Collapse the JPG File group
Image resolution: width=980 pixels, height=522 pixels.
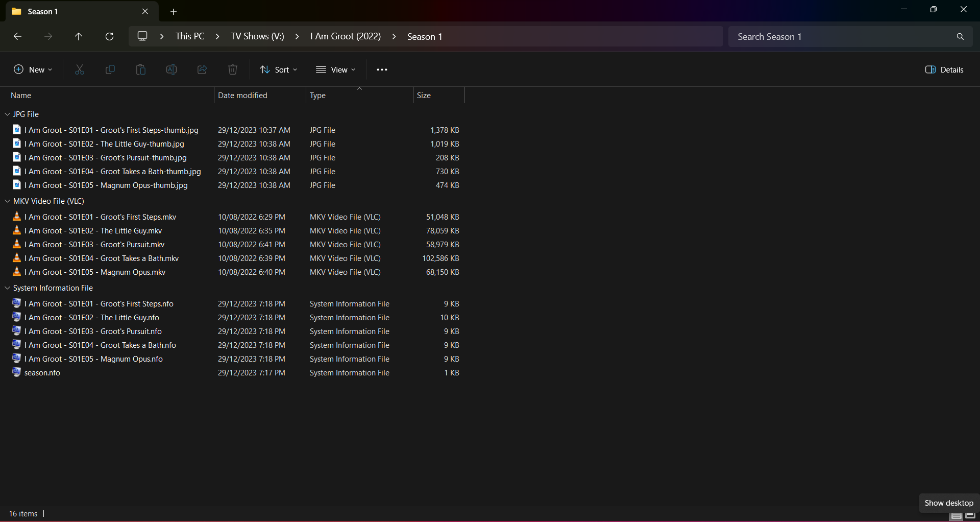(x=7, y=114)
